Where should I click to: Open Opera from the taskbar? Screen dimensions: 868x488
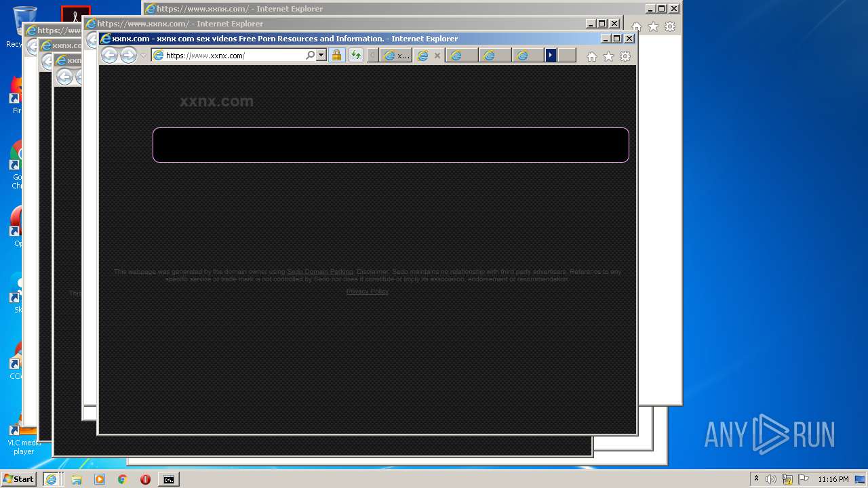[x=145, y=479]
